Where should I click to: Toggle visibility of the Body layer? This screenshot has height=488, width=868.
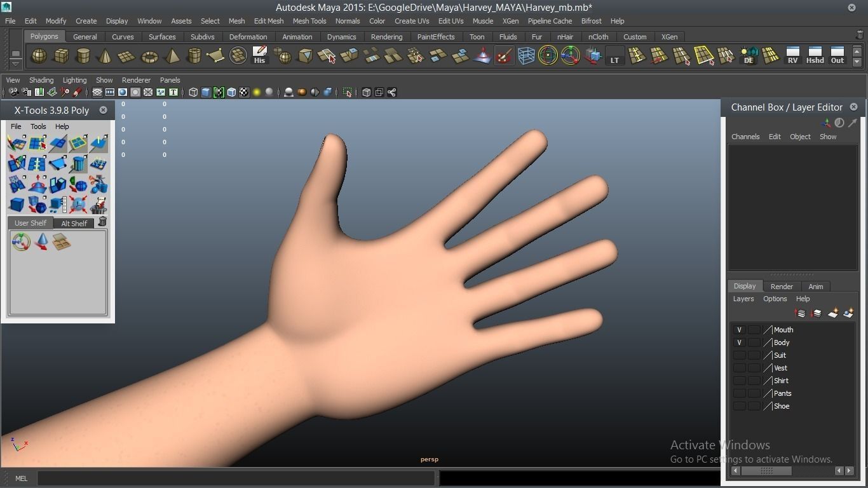(739, 342)
